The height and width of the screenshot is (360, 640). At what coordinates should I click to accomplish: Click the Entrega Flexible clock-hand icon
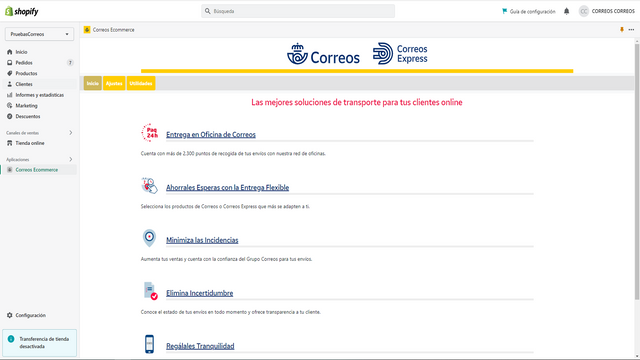click(x=149, y=186)
